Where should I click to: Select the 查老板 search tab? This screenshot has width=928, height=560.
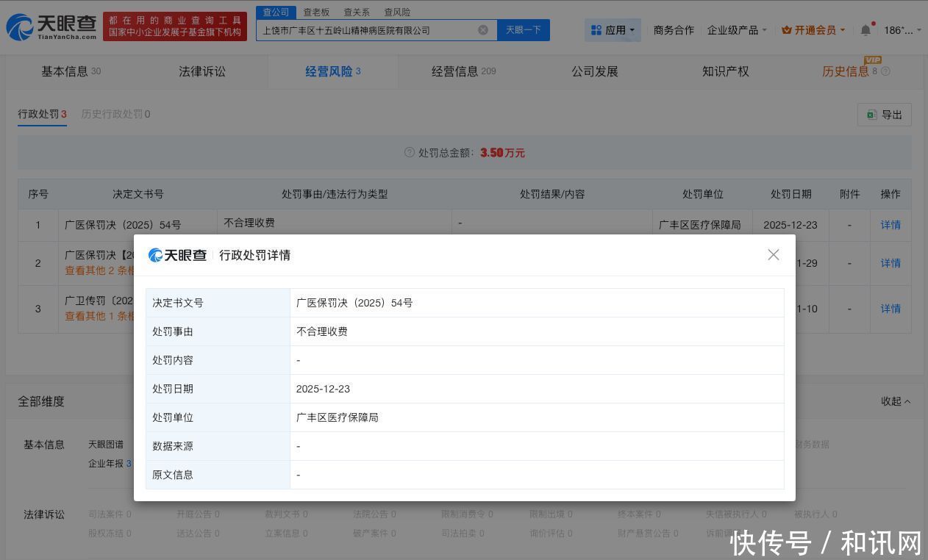(x=316, y=12)
